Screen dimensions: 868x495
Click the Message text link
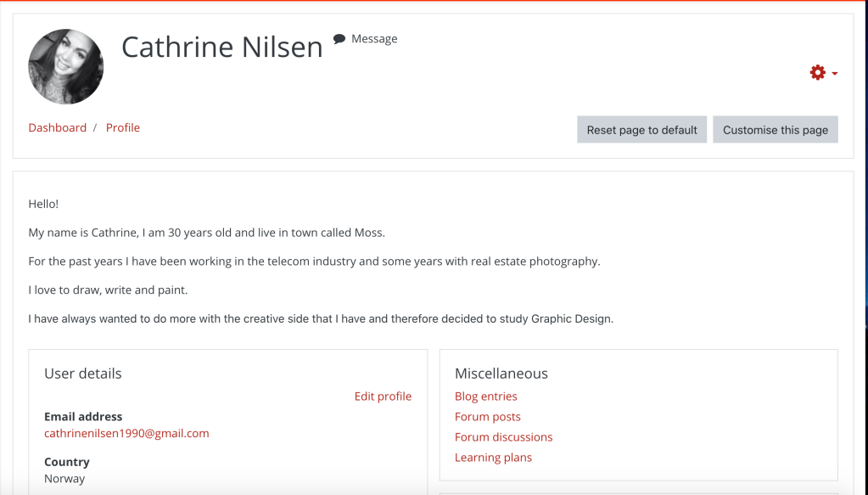point(374,39)
